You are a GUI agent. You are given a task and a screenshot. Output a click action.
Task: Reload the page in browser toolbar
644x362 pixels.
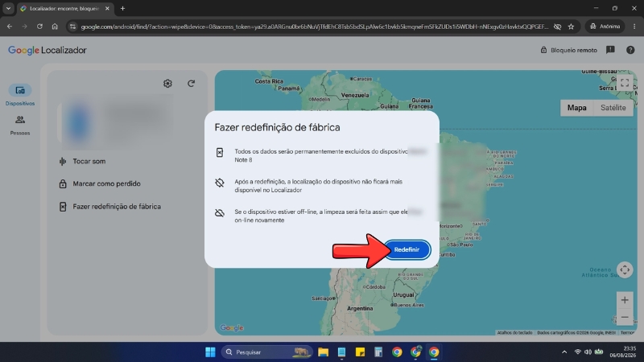click(39, 27)
